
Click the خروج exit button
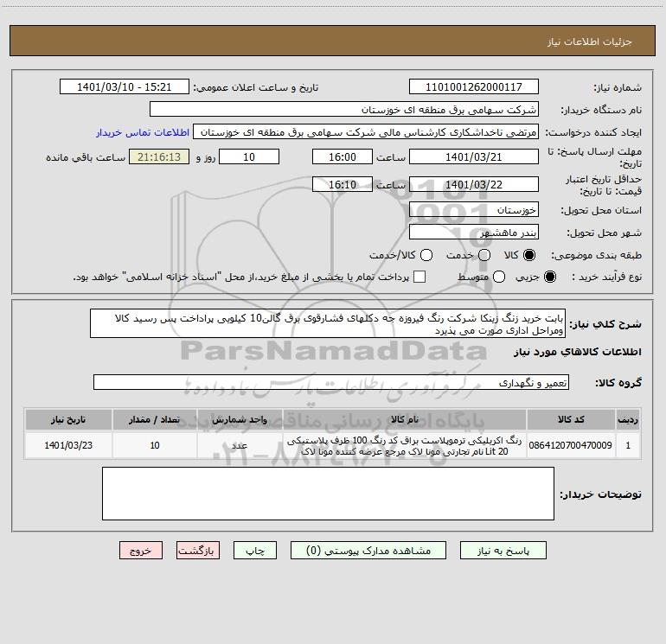click(x=141, y=551)
